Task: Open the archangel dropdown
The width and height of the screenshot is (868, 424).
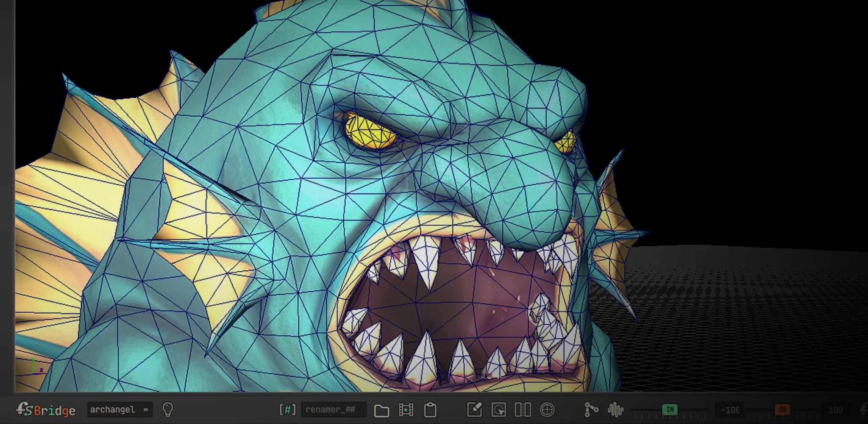Action: [x=120, y=410]
